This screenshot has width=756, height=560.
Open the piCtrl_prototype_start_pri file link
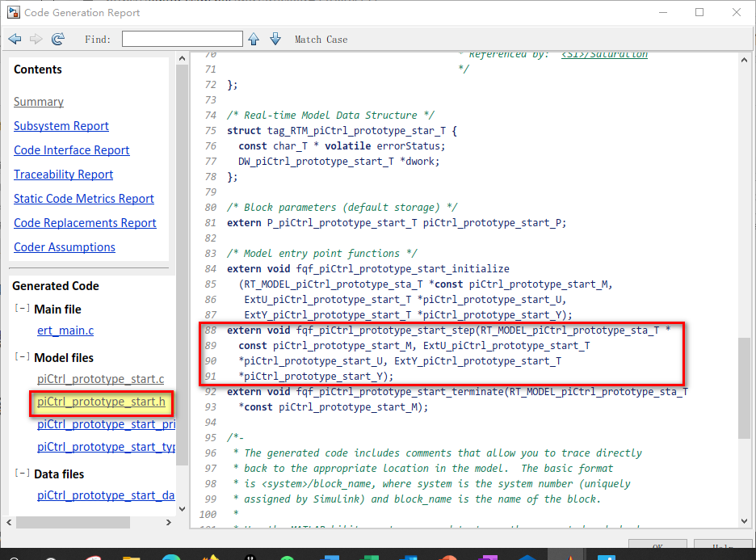point(106,424)
